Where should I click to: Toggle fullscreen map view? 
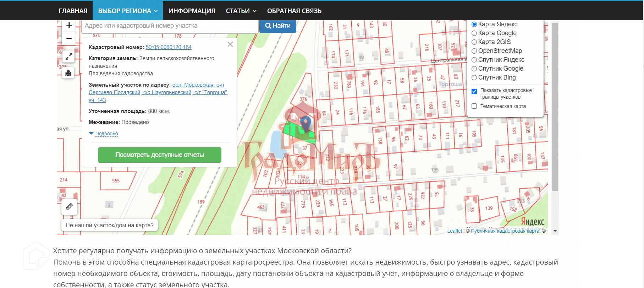click(x=68, y=56)
